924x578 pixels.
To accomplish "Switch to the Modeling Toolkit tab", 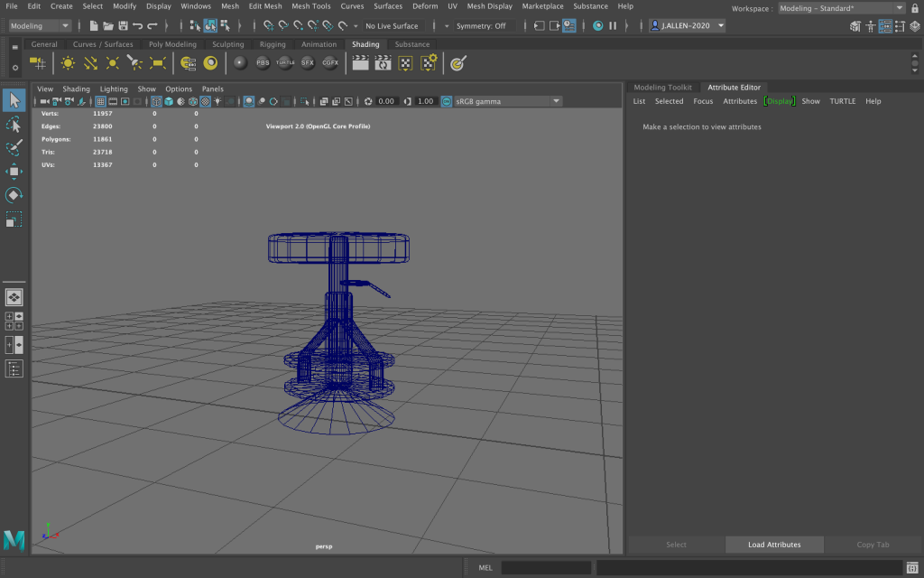I will (x=662, y=88).
